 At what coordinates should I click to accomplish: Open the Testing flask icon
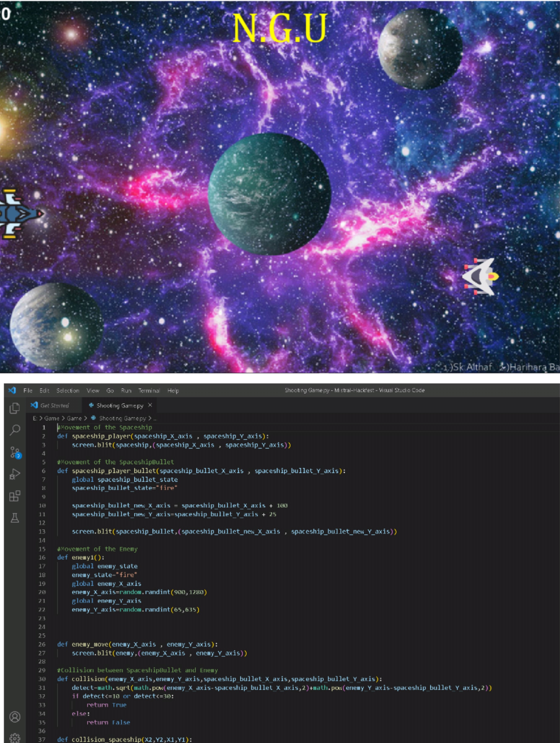pos(15,518)
